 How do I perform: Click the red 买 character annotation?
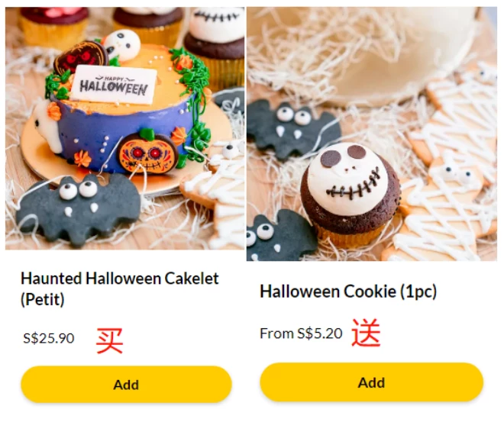tap(110, 340)
